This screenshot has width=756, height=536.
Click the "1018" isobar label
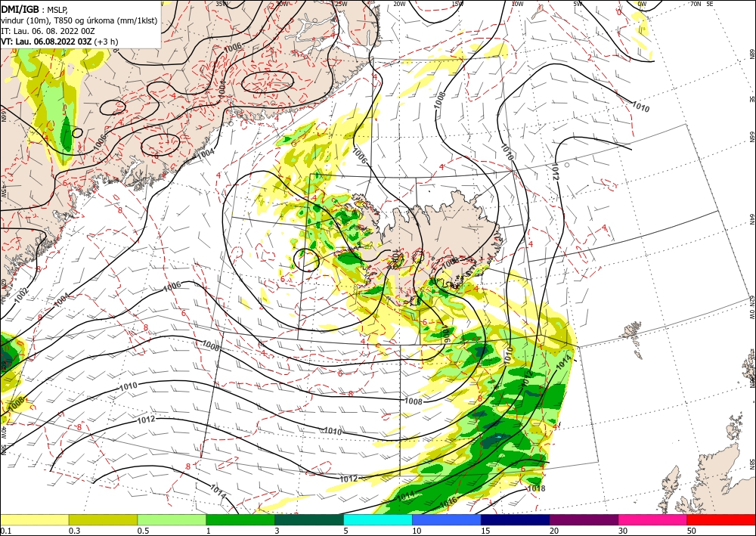(536, 488)
